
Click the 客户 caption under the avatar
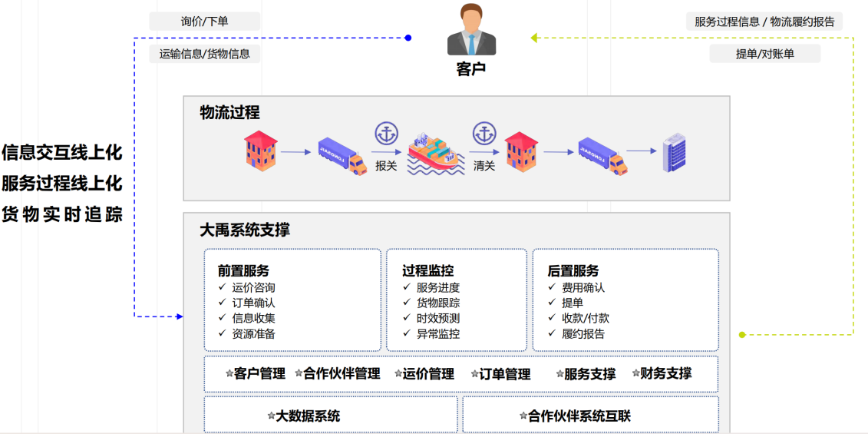[471, 69]
